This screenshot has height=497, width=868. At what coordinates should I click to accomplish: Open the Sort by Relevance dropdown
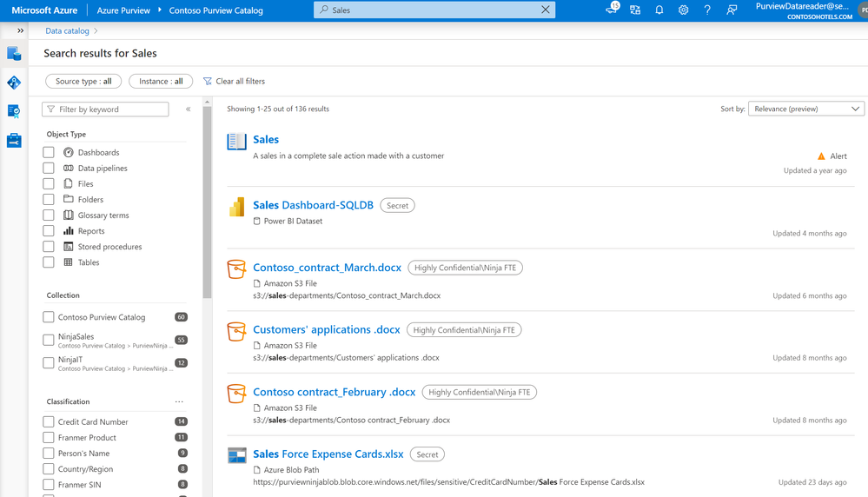[x=806, y=109]
